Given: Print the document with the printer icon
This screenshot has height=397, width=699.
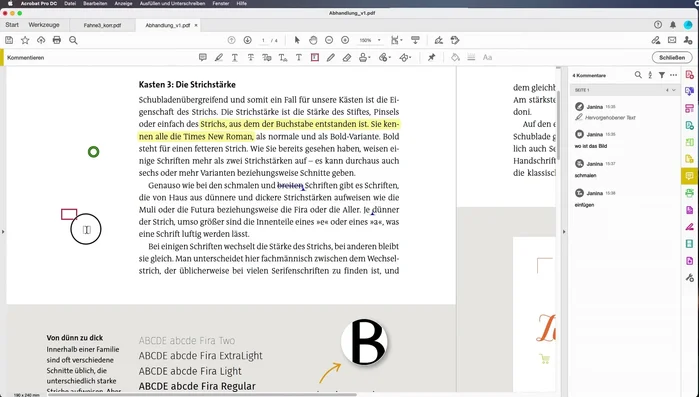Looking at the screenshot, I should coord(57,40).
